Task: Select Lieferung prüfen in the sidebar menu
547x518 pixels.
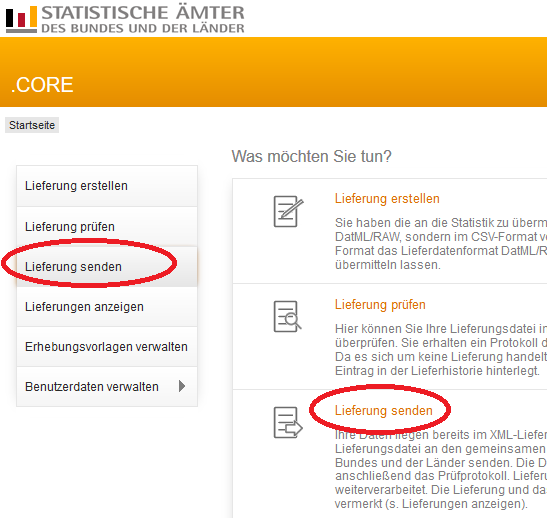Action: click(x=107, y=227)
